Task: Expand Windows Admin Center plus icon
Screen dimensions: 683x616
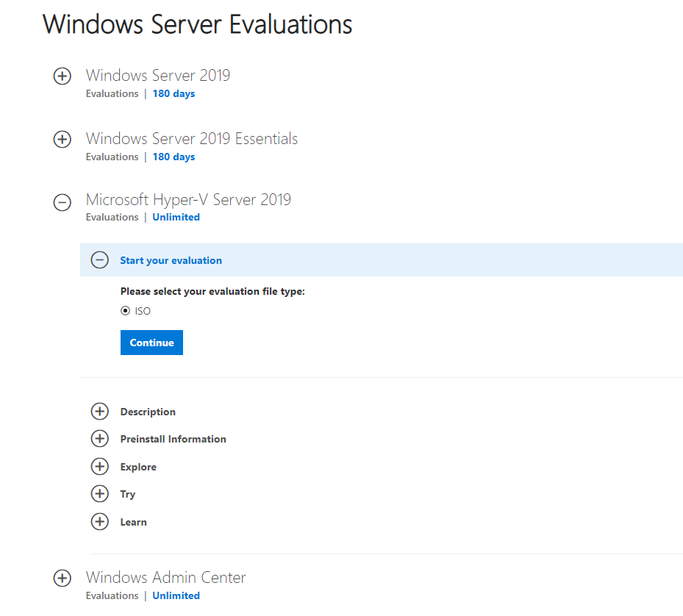Action: pos(62,578)
